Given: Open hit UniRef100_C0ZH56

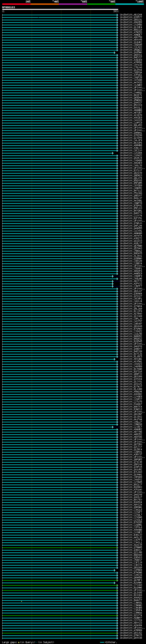Looking at the screenshot, I should click(x=131, y=25).
